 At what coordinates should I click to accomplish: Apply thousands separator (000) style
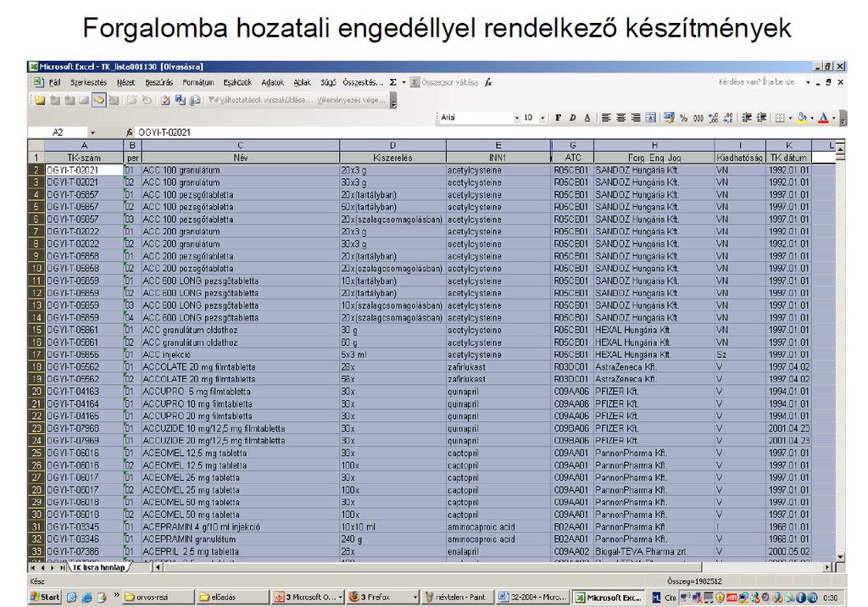pyautogui.click(x=698, y=117)
